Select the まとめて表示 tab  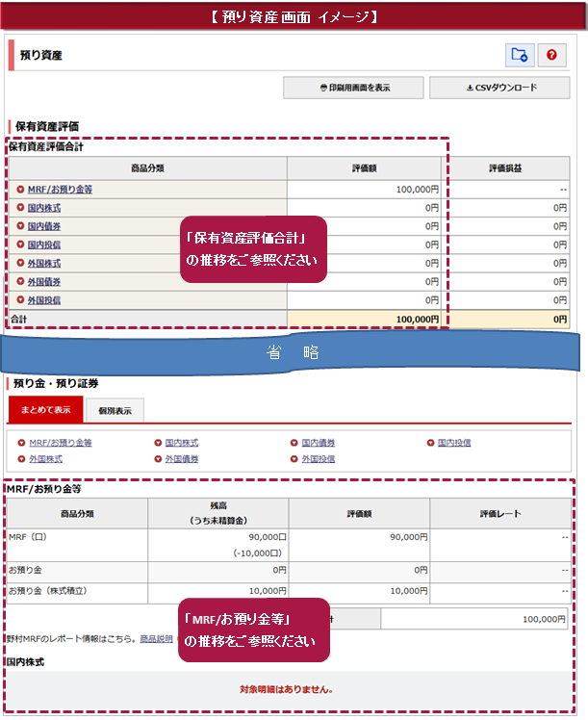coord(46,410)
